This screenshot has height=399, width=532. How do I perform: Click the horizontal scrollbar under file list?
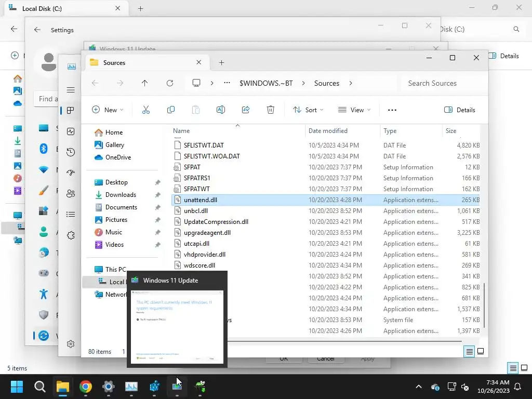click(344, 341)
